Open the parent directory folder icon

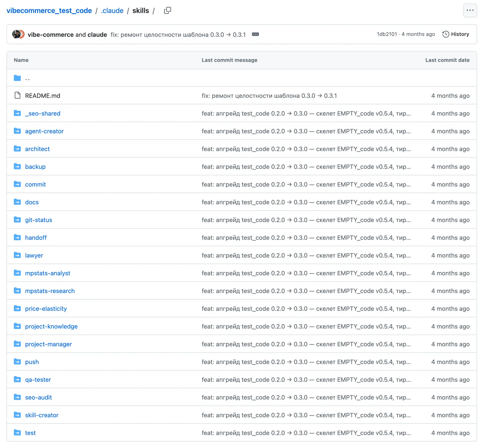point(17,78)
